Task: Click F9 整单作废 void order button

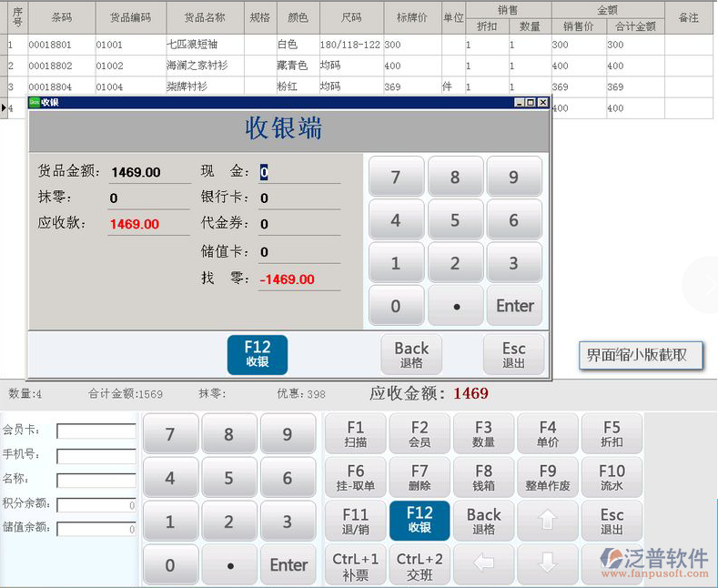Action: pos(548,477)
